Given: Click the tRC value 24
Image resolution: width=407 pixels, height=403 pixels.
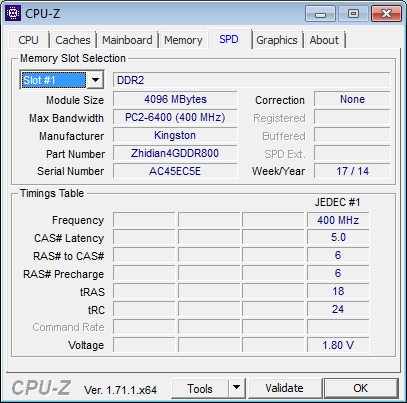Looking at the screenshot, I should point(338,310).
